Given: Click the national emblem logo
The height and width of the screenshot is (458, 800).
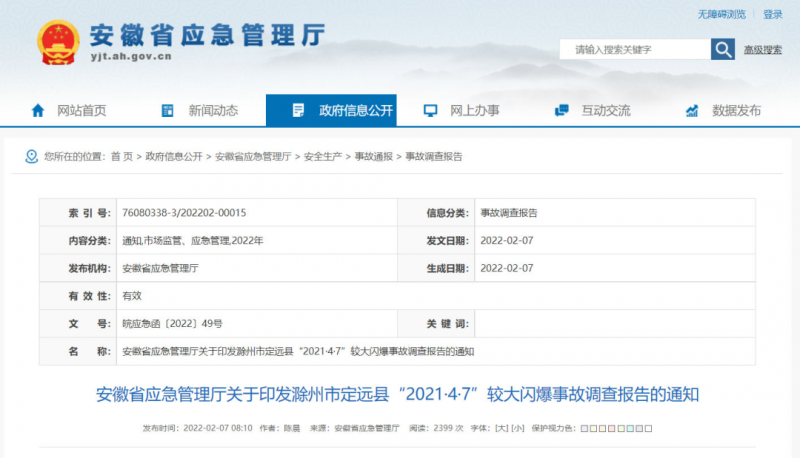Looking at the screenshot, I should click(x=58, y=43).
